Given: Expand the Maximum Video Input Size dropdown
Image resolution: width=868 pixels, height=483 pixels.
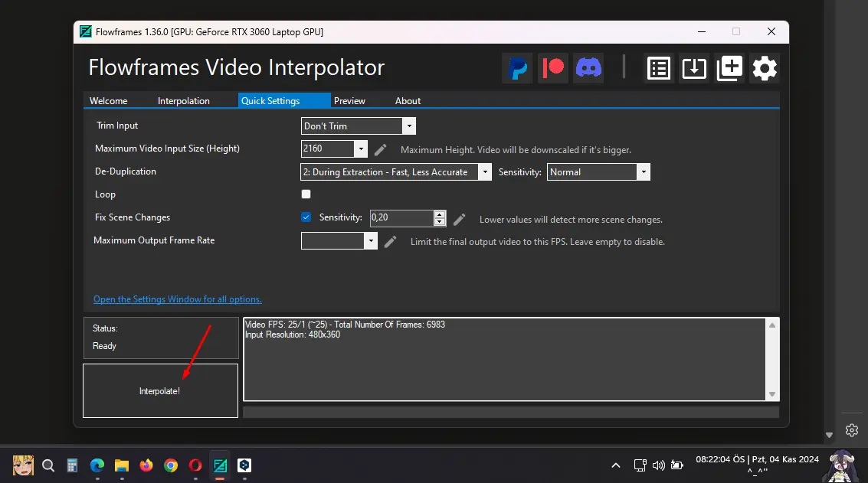Looking at the screenshot, I should 361,148.
